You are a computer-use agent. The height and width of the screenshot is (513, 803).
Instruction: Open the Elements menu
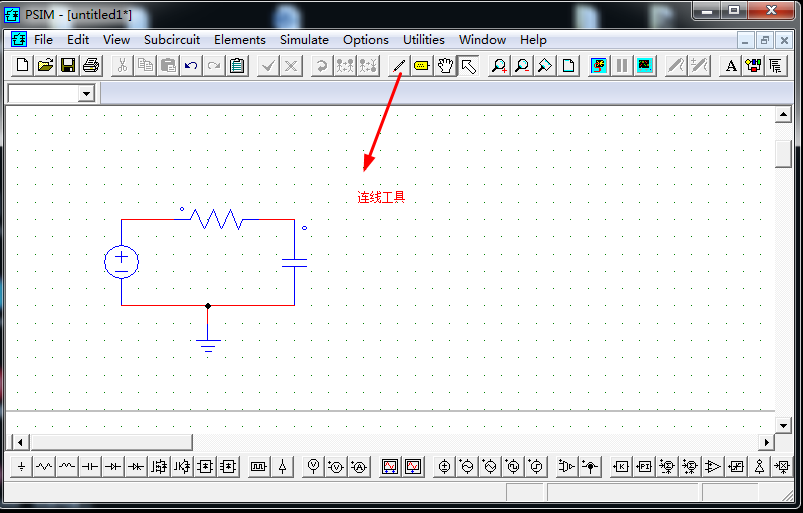(240, 40)
